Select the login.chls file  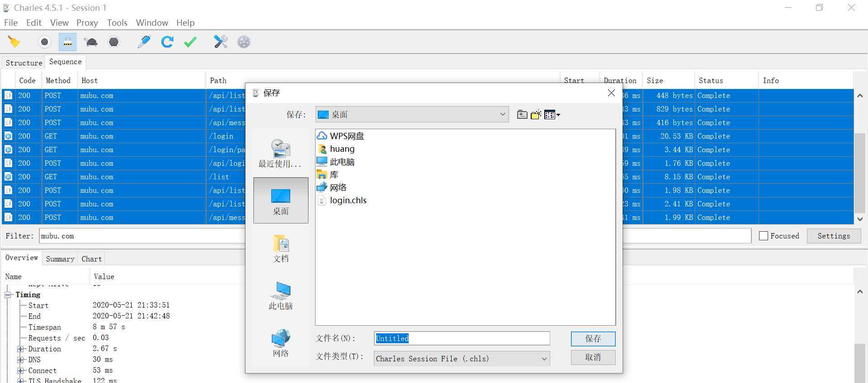(x=342, y=200)
